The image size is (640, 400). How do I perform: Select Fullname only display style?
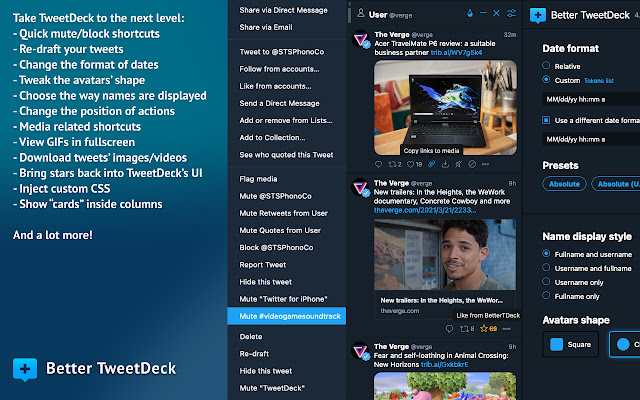tap(546, 296)
